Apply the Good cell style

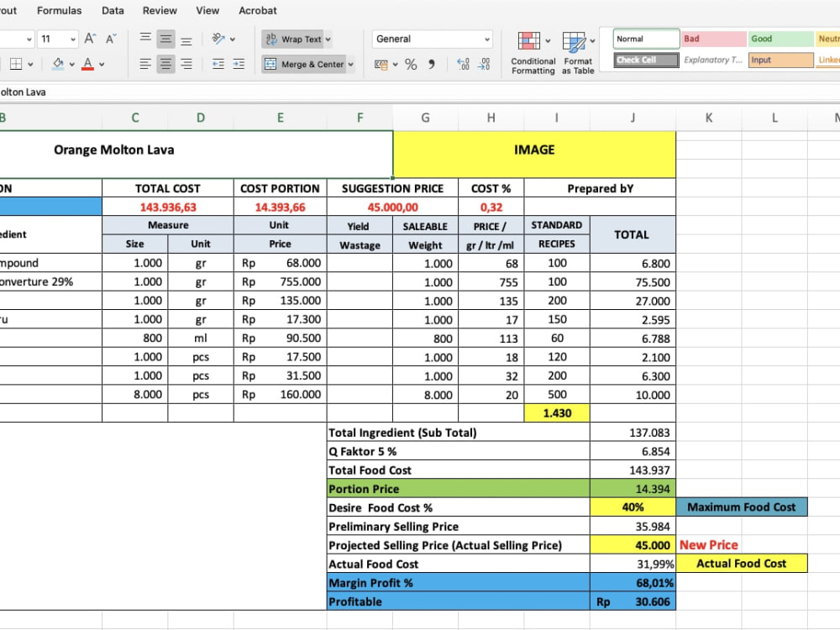781,39
